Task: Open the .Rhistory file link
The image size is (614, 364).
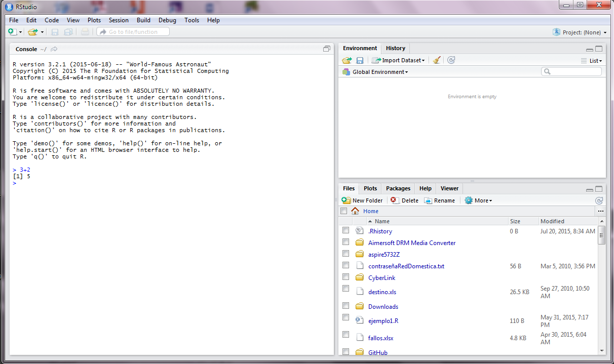Action: [x=380, y=231]
